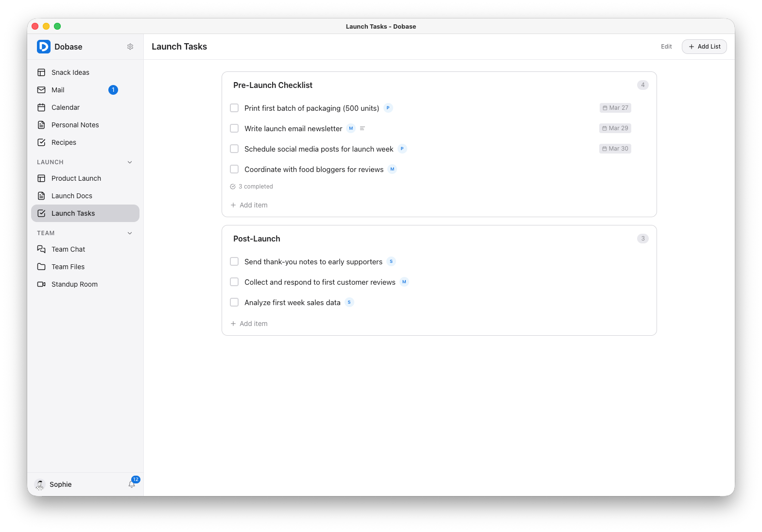Click the Team Files folder icon
Viewport: 762px width, 532px height.
point(41,267)
